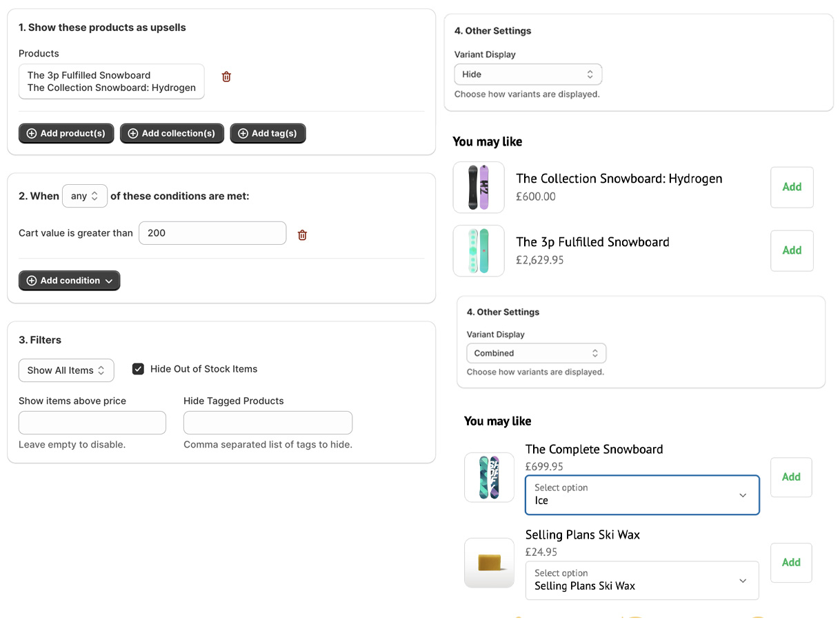Click the plus icon on Add tag(s)
Viewport: 840px width, 629px height.
pos(242,133)
